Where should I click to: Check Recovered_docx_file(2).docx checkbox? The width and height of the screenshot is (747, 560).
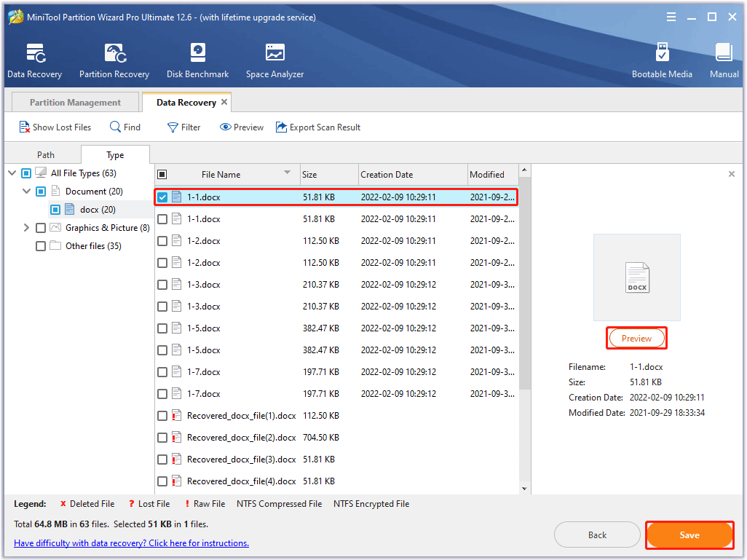(x=162, y=438)
